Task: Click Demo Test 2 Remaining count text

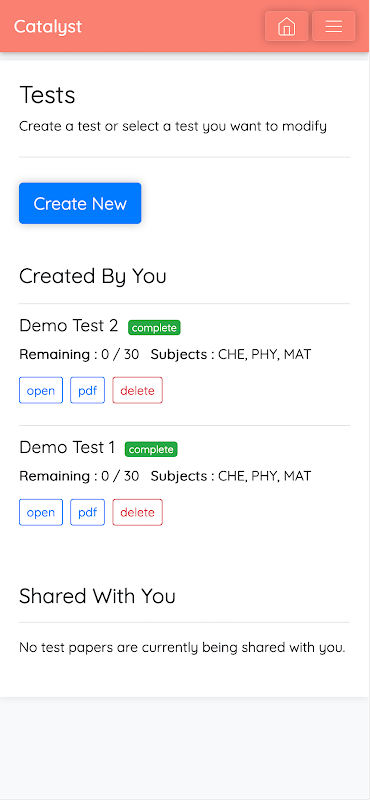Action: coord(79,354)
